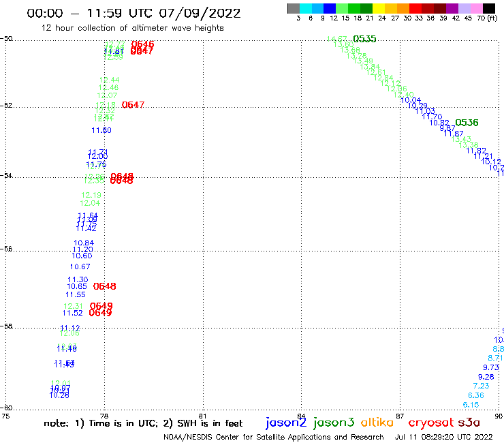Click the 6.15 wave height value
504x443 pixels.
471,405
